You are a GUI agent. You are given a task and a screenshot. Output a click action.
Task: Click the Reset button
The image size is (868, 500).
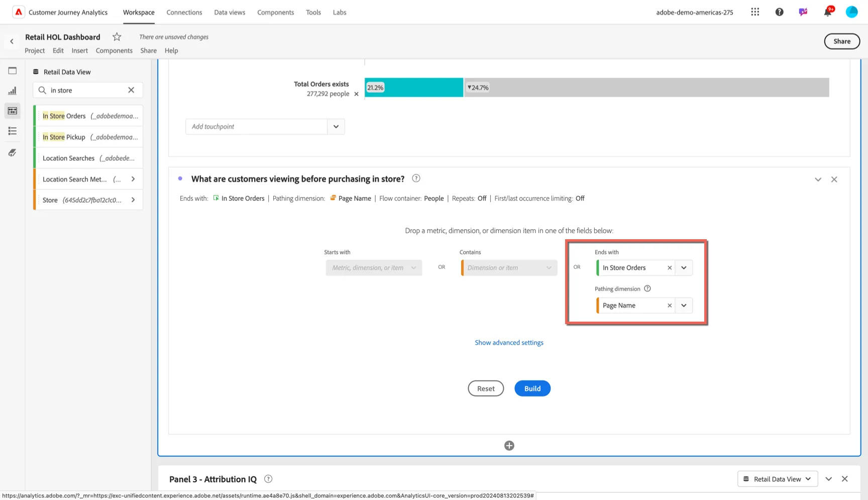(486, 388)
